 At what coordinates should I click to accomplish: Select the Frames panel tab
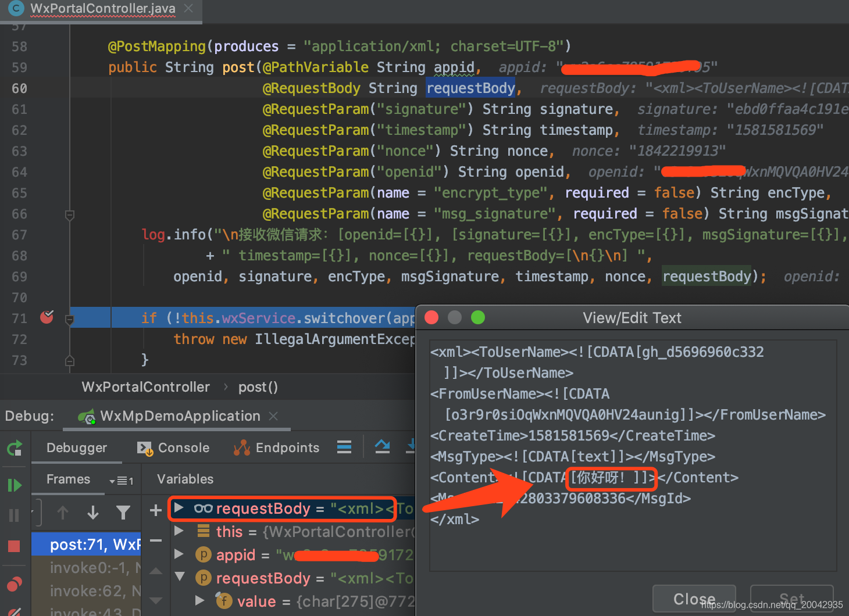(68, 479)
